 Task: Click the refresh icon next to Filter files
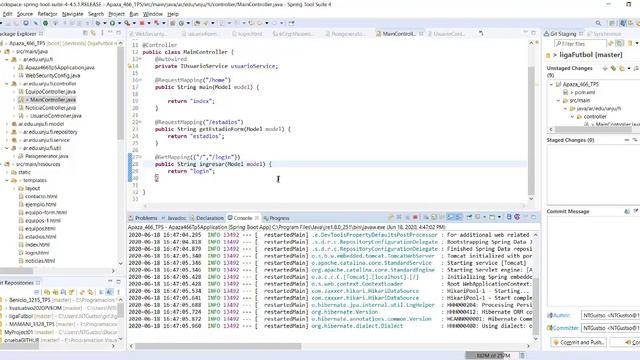(610, 43)
